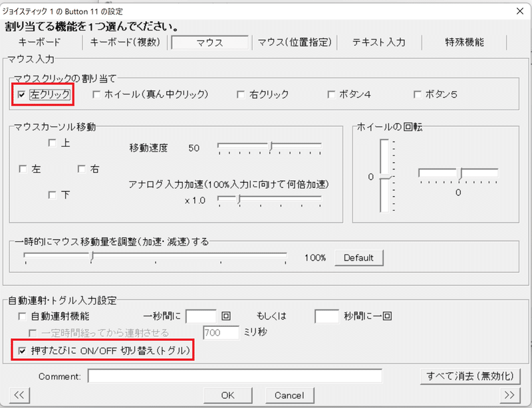The width and height of the screenshot is (532, 408).
Task: Click the アナログ入力加速 slider thumb
Action: click(x=239, y=199)
